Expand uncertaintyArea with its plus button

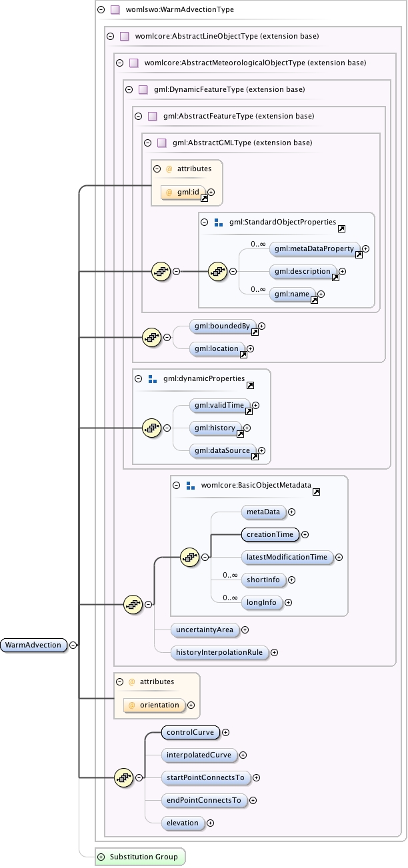click(x=244, y=629)
